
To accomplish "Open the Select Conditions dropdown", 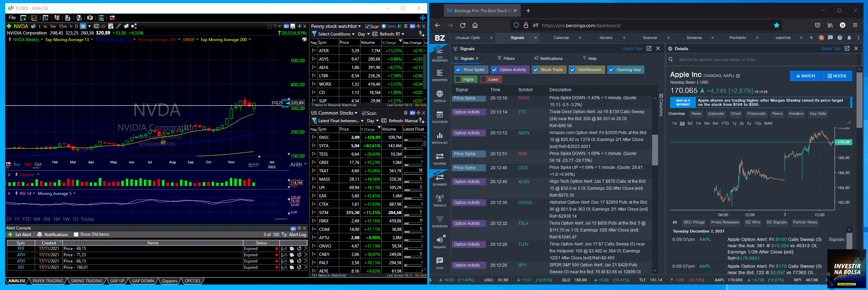I will tap(336, 34).
